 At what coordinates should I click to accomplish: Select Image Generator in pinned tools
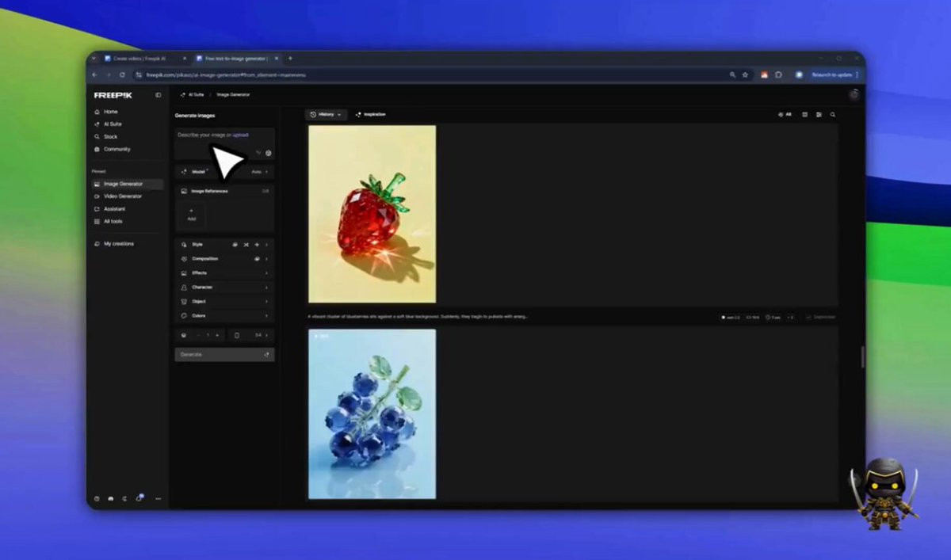[127, 184]
